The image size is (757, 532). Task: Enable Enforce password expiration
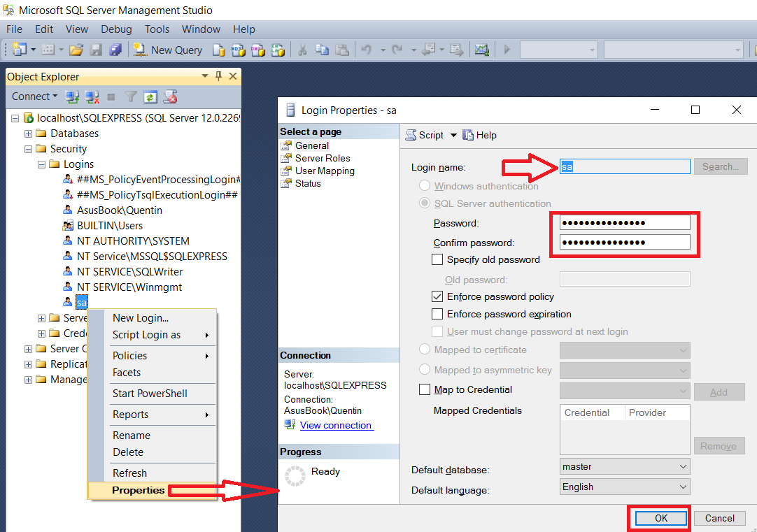pos(437,314)
